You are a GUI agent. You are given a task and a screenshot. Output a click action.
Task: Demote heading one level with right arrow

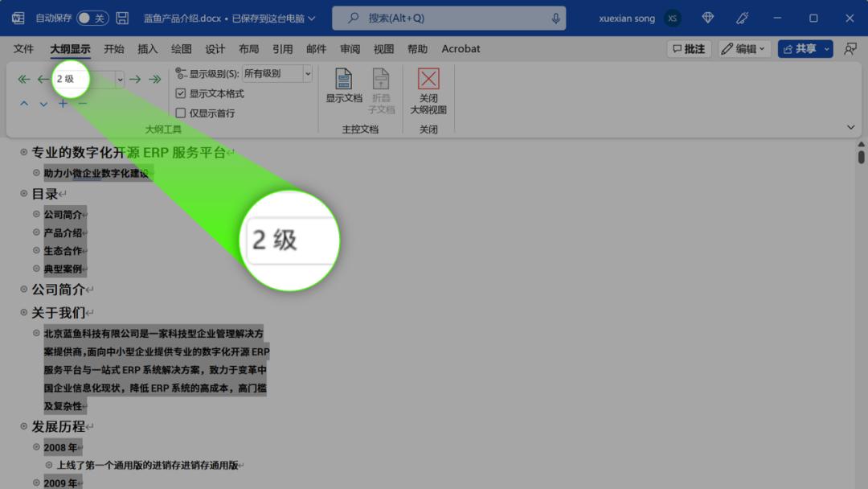pyautogui.click(x=134, y=79)
